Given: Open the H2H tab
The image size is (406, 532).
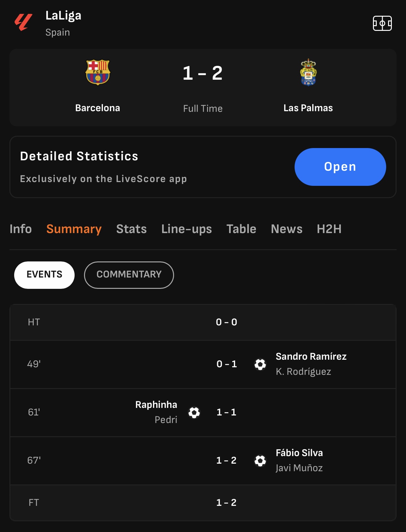Looking at the screenshot, I should (x=329, y=229).
